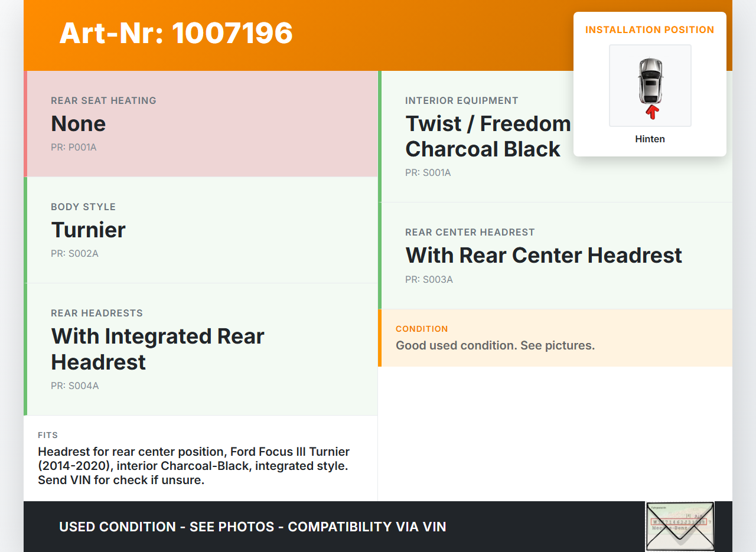Click the top-view car image
756x552 pixels.
(650, 80)
